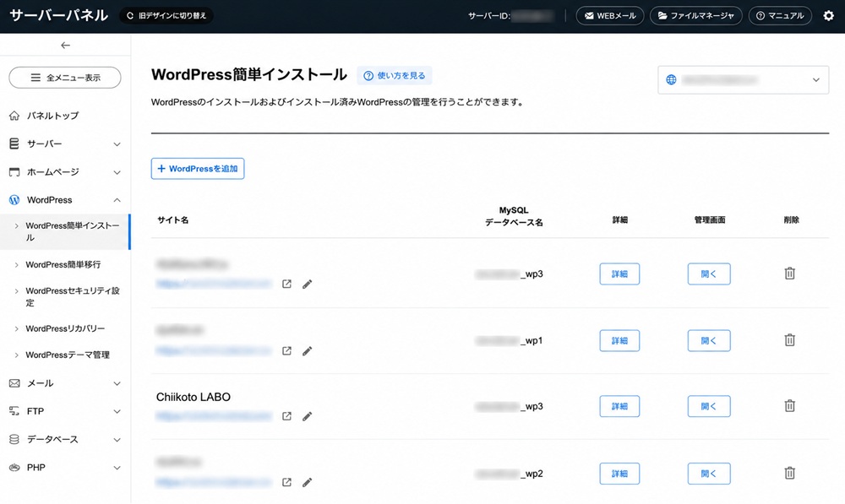
Task: Open WordPress簡単移行 menu item
Action: (65, 264)
